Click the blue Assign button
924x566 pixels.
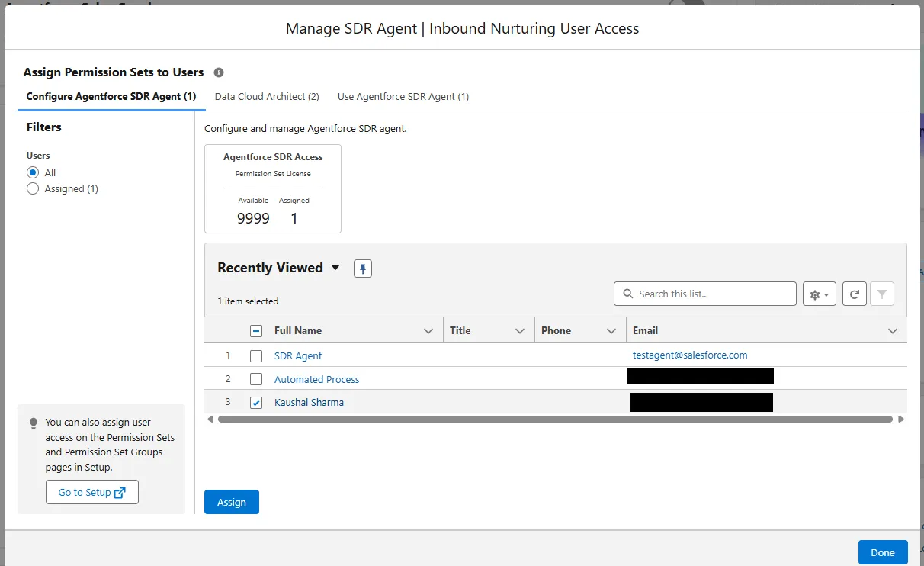[x=232, y=502]
